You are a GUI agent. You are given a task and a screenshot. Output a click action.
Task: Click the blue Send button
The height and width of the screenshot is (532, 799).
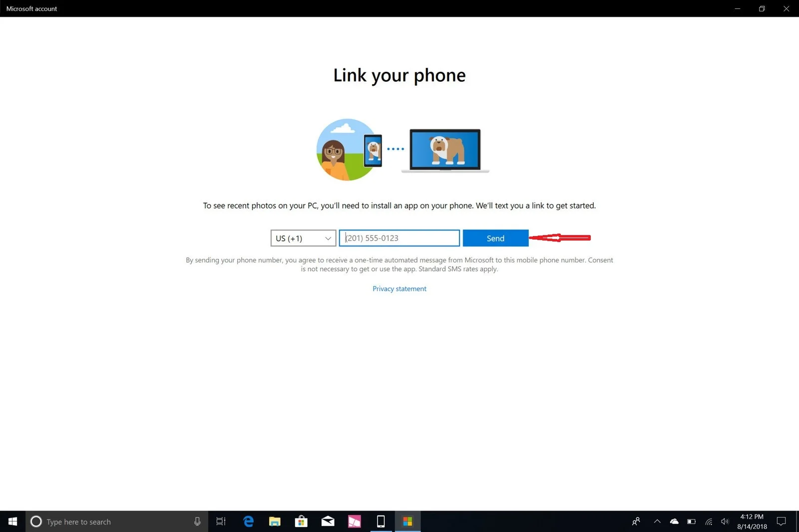click(x=495, y=238)
